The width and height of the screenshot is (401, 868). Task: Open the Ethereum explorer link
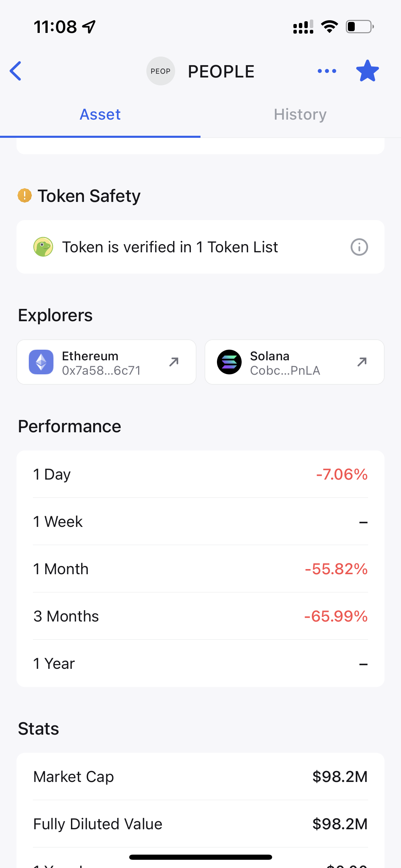tap(106, 362)
